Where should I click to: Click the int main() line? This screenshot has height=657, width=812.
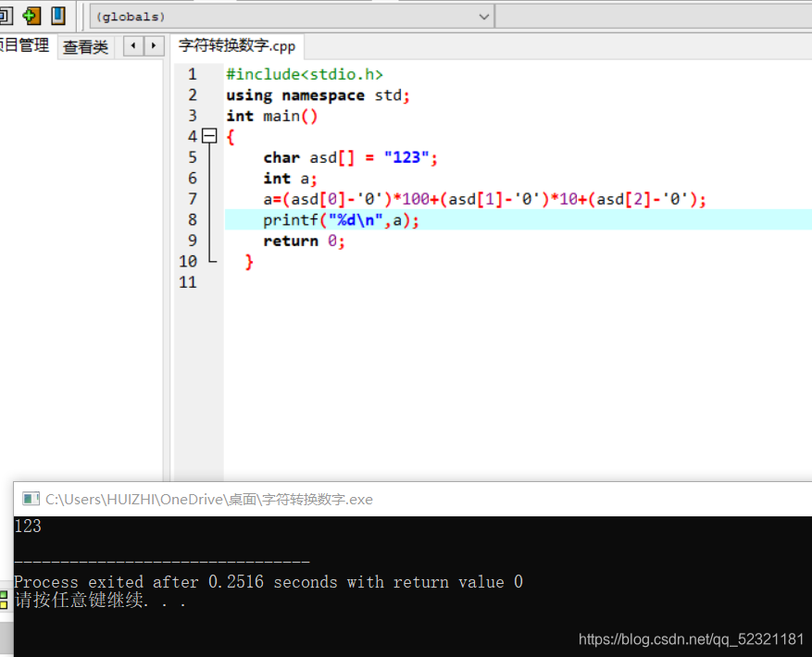(x=272, y=116)
